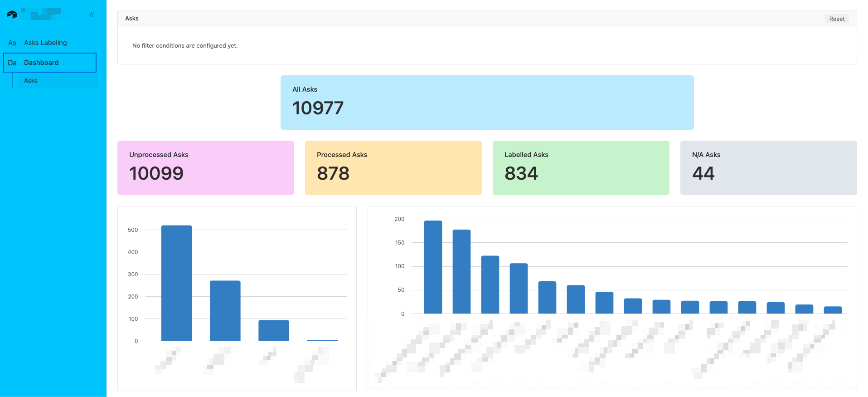Click the app logo icon in sidebar header
The height and width of the screenshot is (397, 868).
(12, 15)
